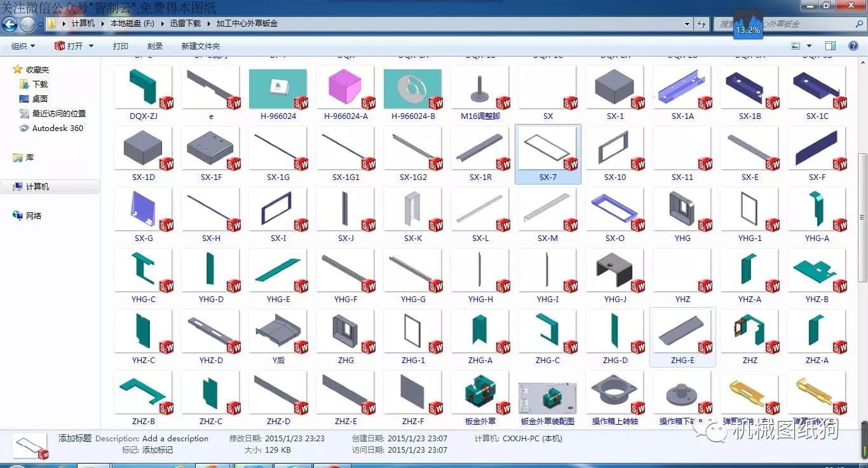Expand the change view options arrow
This screenshot has width=868, height=468.
[x=809, y=46]
